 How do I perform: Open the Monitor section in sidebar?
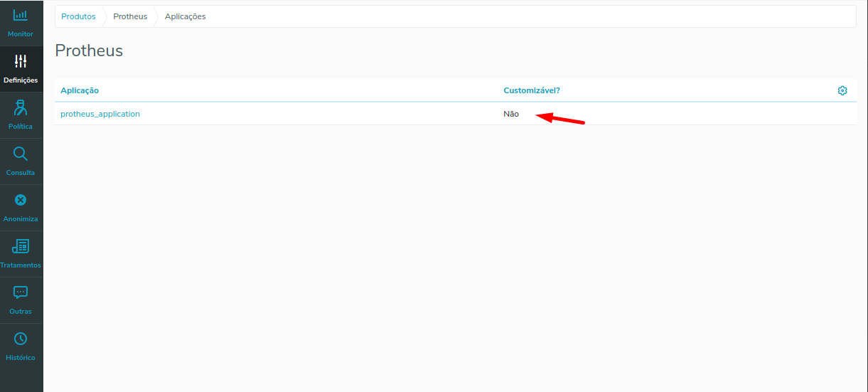pyautogui.click(x=21, y=23)
